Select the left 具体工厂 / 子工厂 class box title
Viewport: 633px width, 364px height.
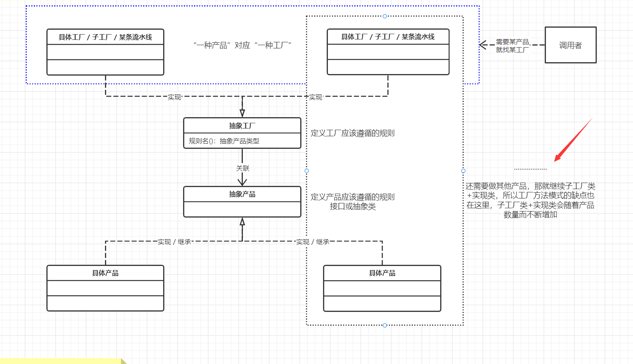tap(105, 37)
